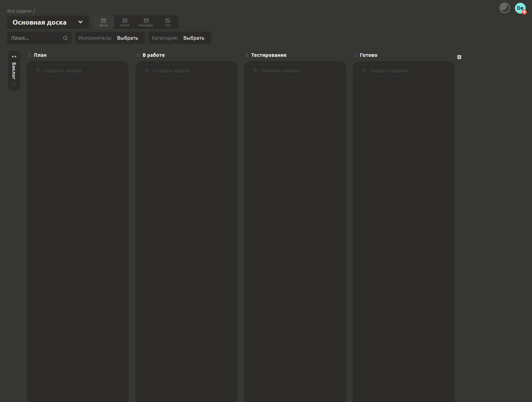
Task: Open Исполнитель assignee filter
Action: coord(110,38)
